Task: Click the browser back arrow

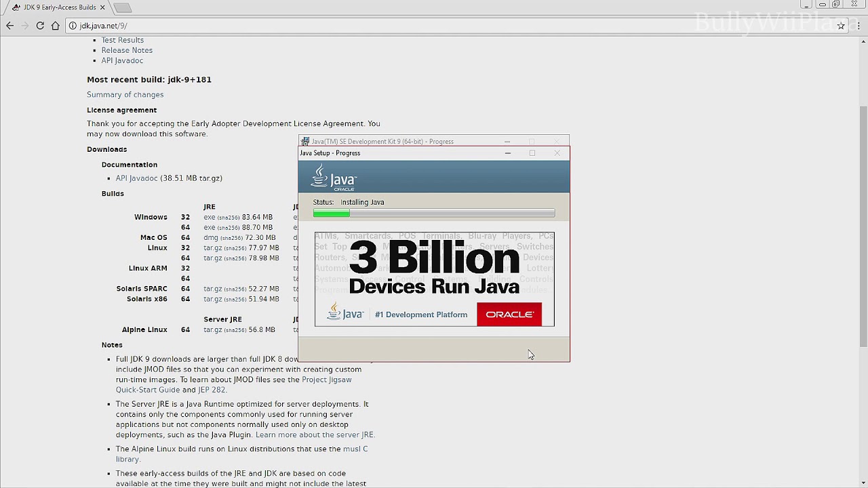Action: tap(9, 26)
